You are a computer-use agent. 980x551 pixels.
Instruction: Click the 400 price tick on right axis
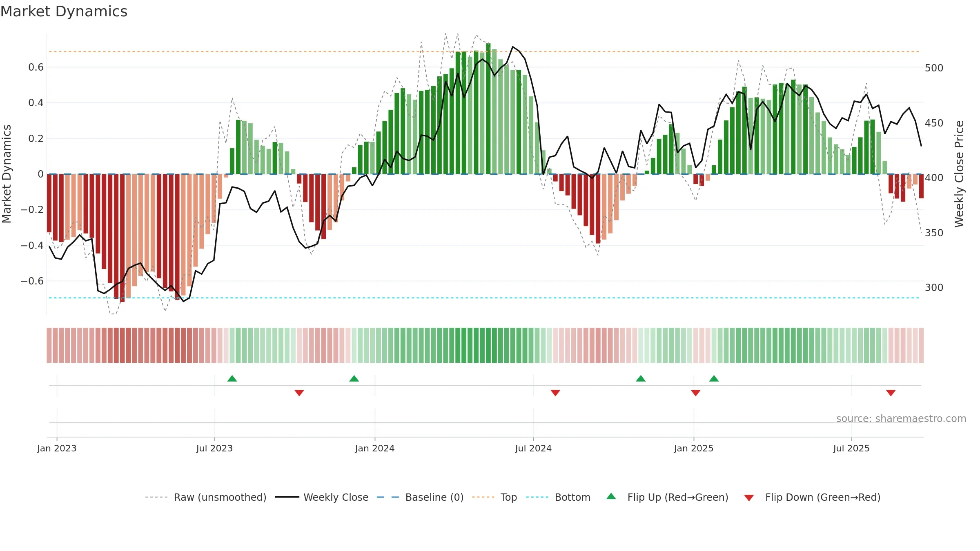coord(934,178)
